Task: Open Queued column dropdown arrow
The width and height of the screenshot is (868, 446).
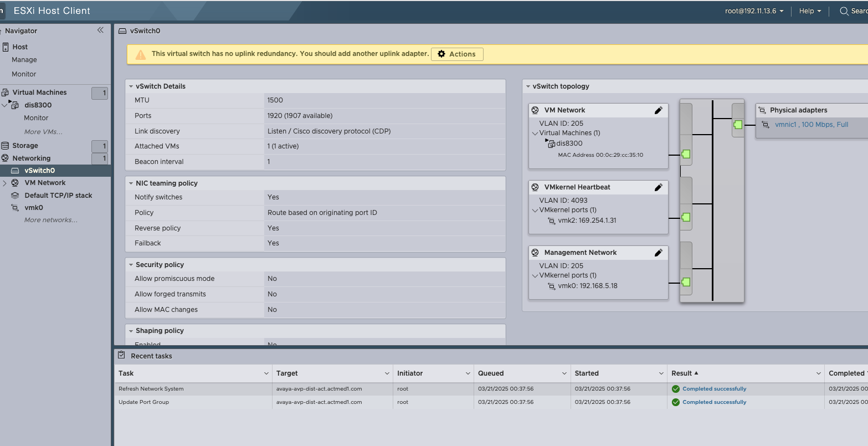Action: tap(564, 373)
